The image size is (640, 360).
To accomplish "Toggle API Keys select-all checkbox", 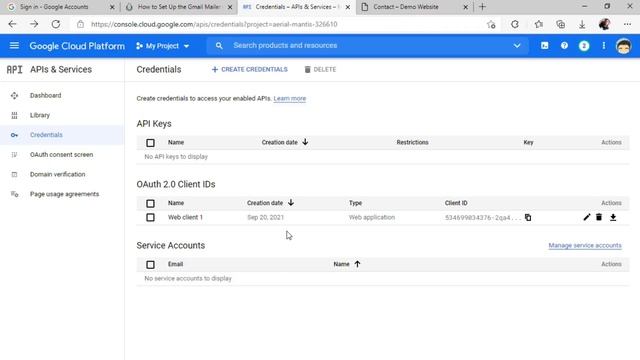I will click(x=150, y=143).
